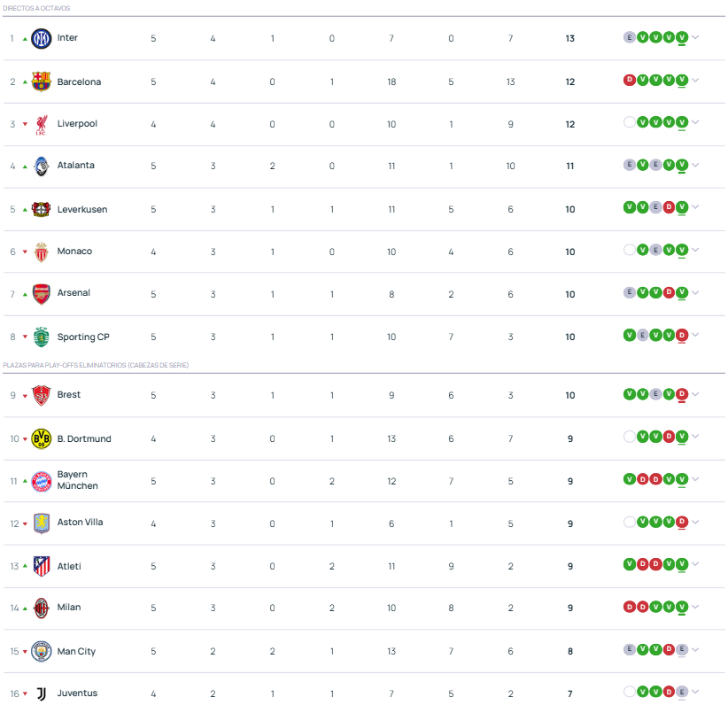Click the Bayern München crest
Screen dimensions: 728x713
41,481
